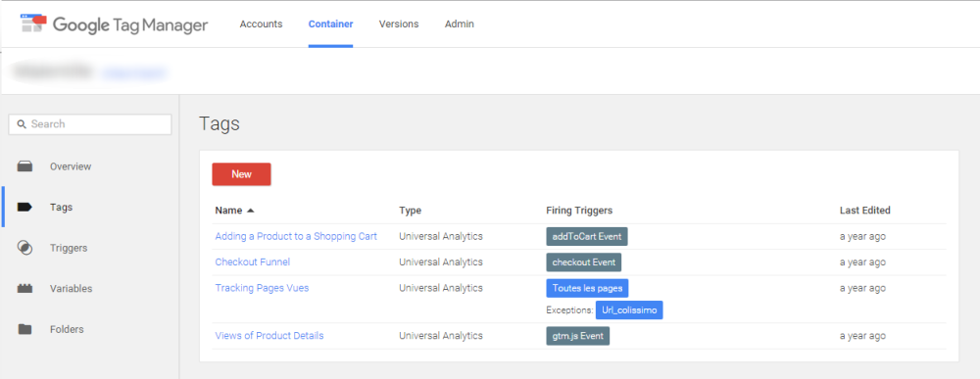The width and height of the screenshot is (980, 379).
Task: Click Universal Analytics in the Checkout Funnel row
Action: tap(441, 262)
